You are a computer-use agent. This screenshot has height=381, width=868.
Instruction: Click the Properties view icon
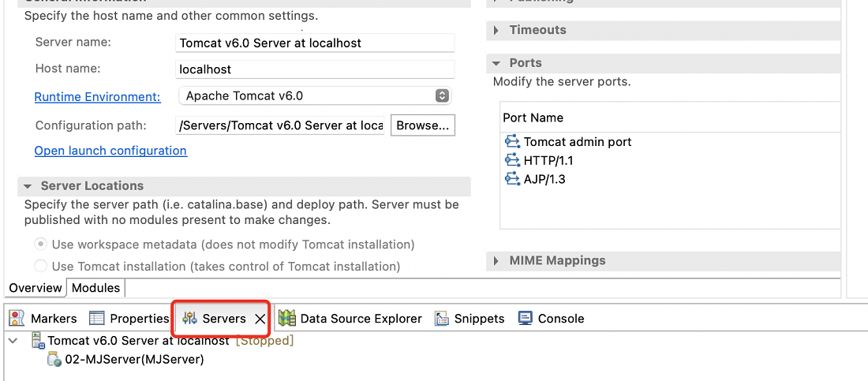click(97, 319)
